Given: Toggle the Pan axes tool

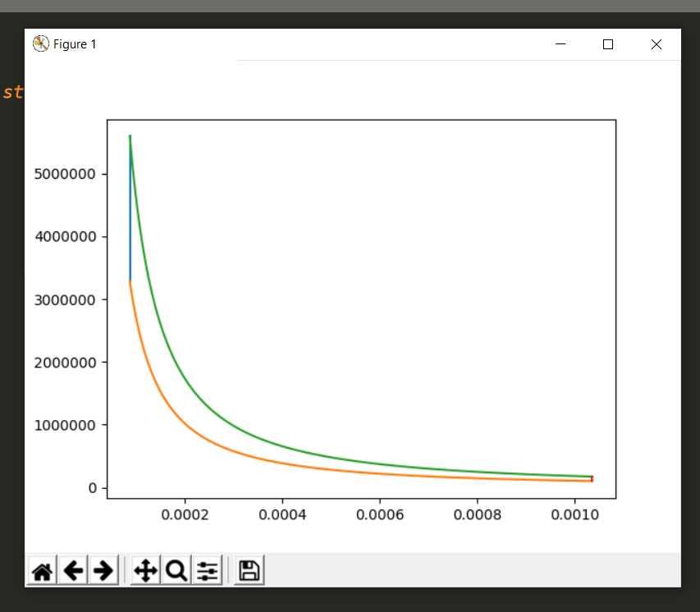Looking at the screenshot, I should click(145, 571).
